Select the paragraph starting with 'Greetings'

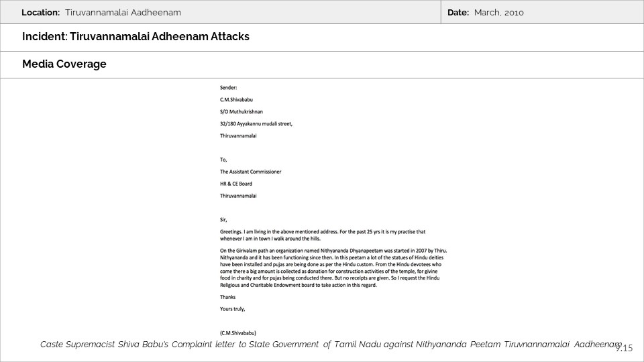click(322, 235)
